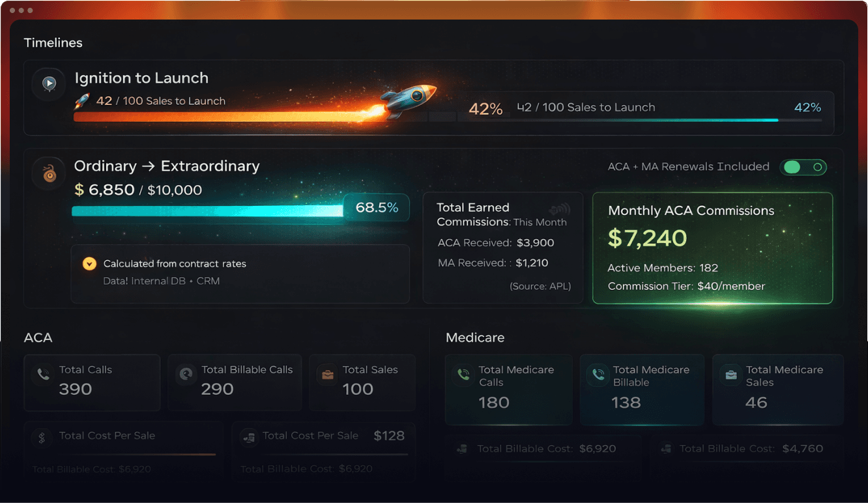868x503 pixels.
Task: Click the Total Billable Calls card icon
Action: pyautogui.click(x=186, y=375)
